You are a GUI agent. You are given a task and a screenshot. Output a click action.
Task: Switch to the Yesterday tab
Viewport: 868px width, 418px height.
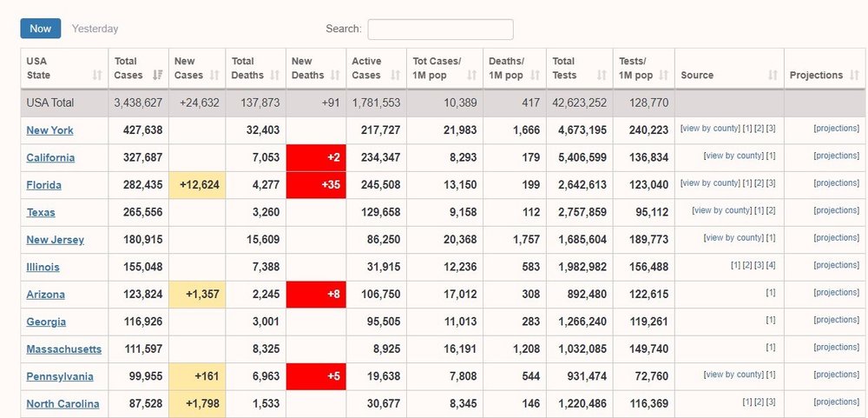point(95,29)
